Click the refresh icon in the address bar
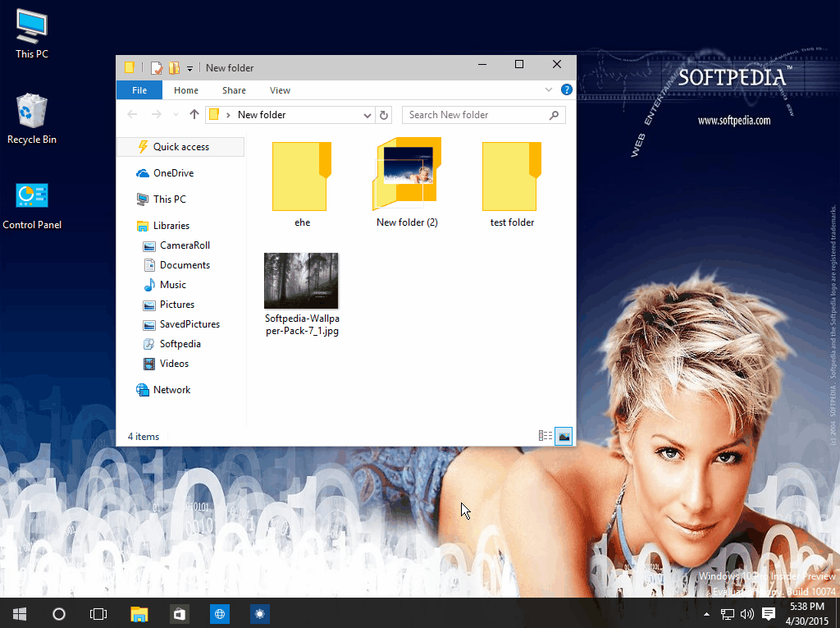This screenshot has width=840, height=628. [x=384, y=115]
